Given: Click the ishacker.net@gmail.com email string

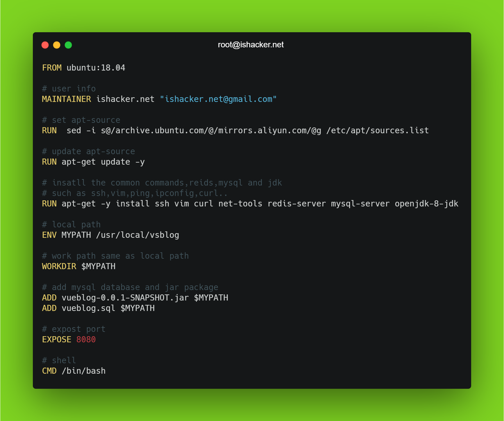Looking at the screenshot, I should [x=218, y=99].
